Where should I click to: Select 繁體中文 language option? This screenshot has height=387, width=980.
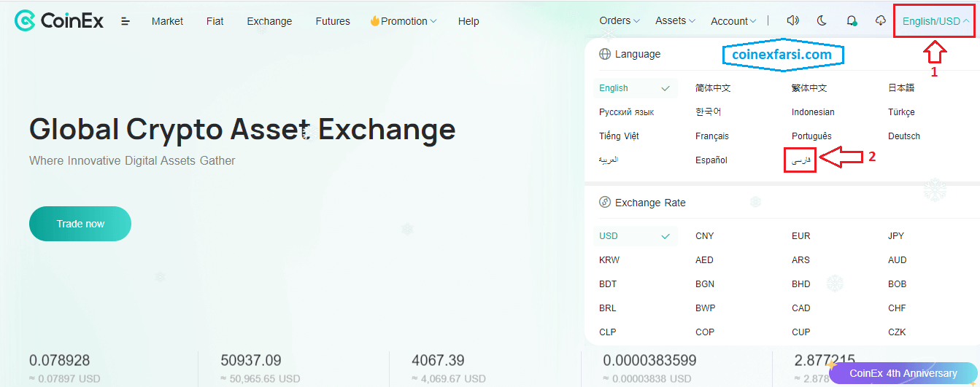[809, 88]
